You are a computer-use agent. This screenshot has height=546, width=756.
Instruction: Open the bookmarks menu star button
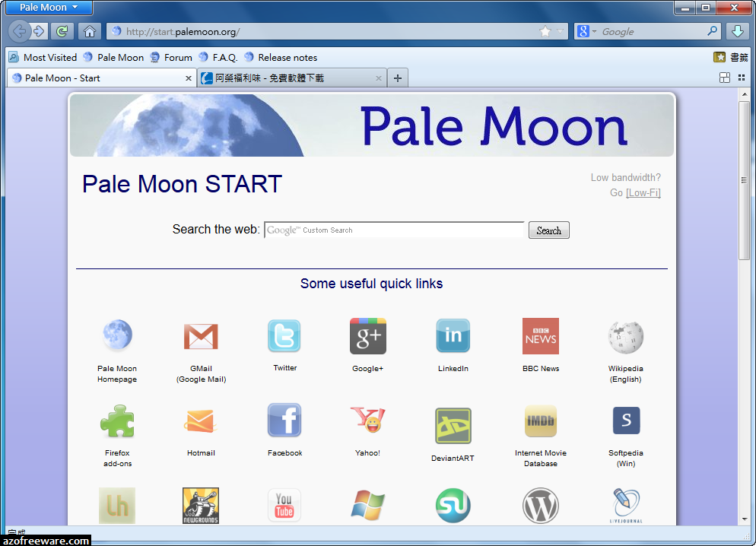coord(730,57)
